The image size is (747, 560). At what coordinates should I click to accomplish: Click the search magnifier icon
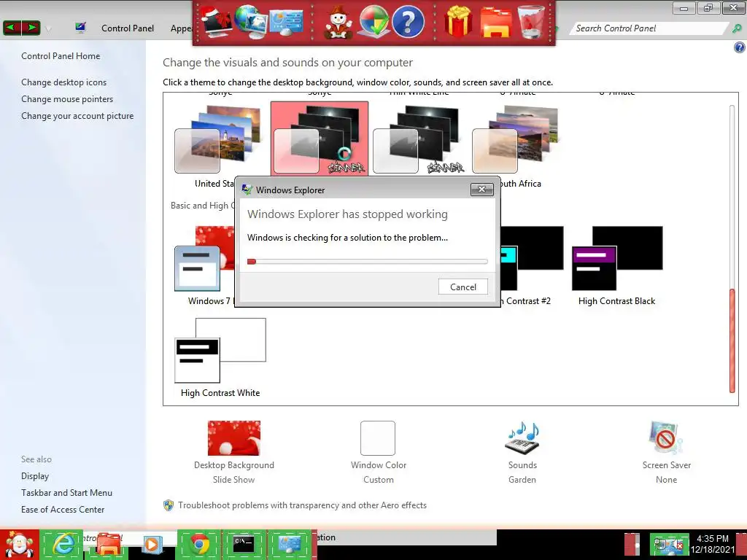(x=737, y=28)
